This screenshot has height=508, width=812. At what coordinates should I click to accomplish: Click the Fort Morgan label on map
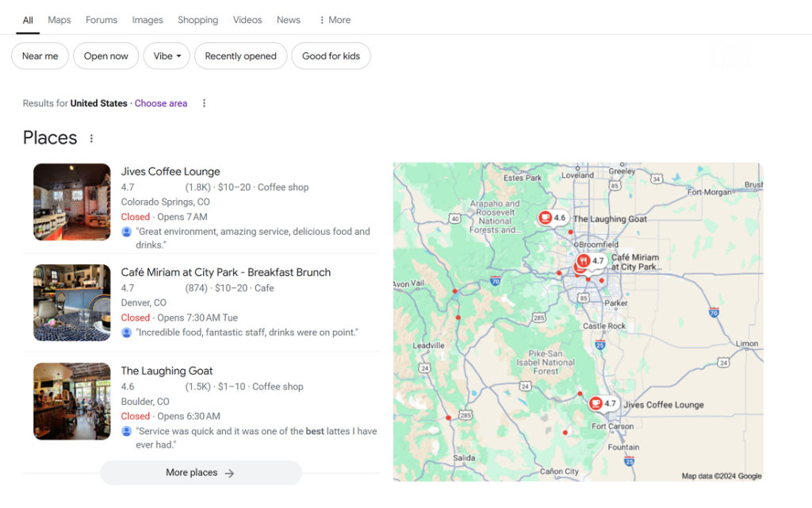point(710,192)
